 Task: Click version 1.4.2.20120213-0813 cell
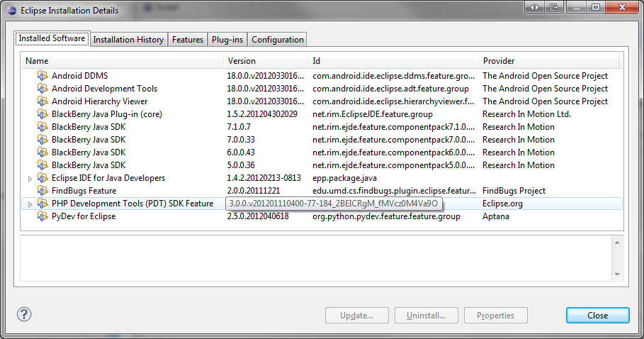(x=264, y=177)
